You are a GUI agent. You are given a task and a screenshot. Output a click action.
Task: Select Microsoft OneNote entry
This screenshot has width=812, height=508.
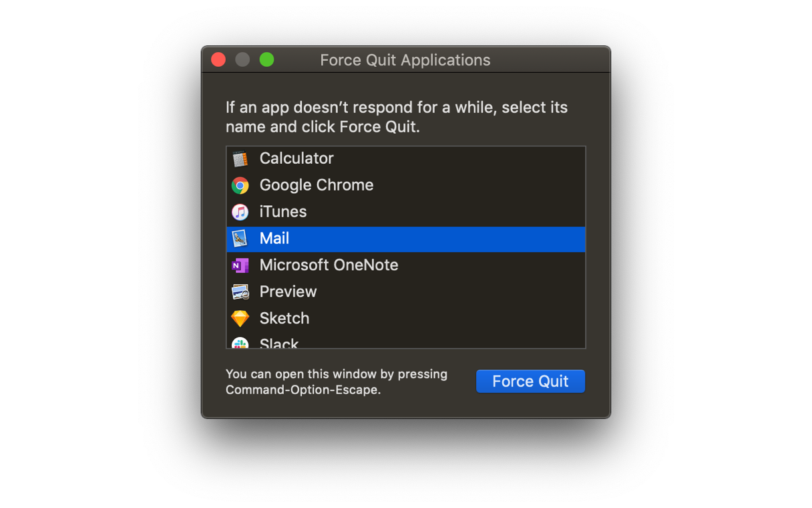(x=329, y=265)
